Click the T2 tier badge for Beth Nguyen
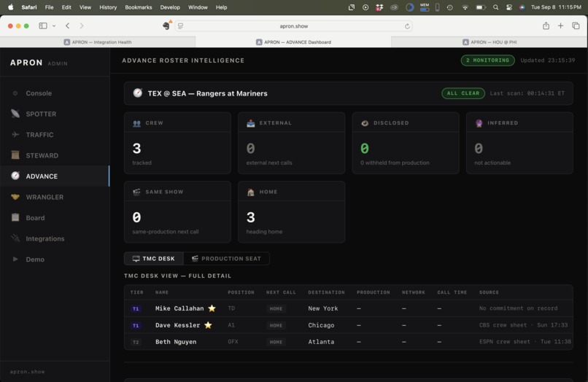Viewport: 588px width, 382px height. [x=136, y=342]
